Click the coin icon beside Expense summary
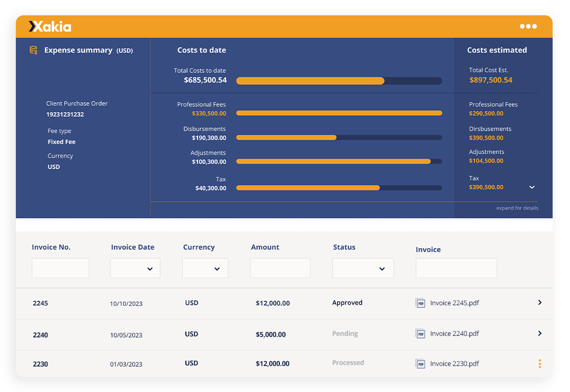Screen dimensions: 570x392 pos(34,50)
